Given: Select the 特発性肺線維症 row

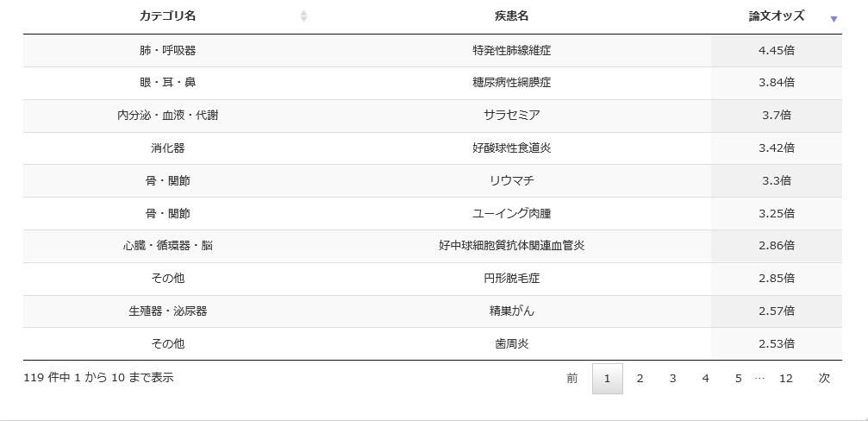Looking at the screenshot, I should tap(433, 50).
